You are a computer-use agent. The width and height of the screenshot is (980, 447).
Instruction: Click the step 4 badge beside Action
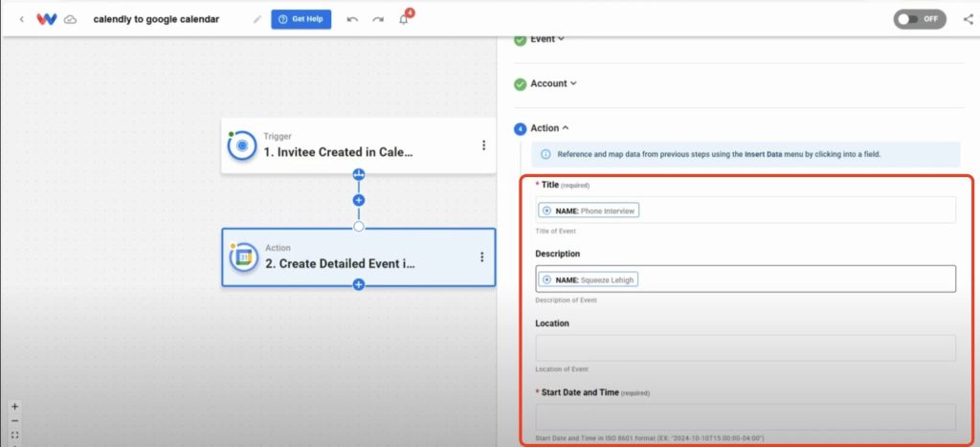520,129
